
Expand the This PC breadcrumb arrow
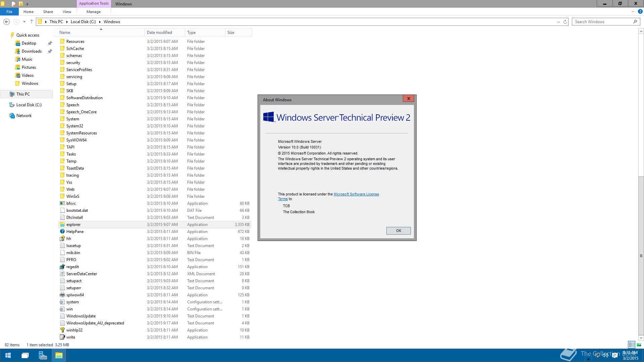pos(67,22)
